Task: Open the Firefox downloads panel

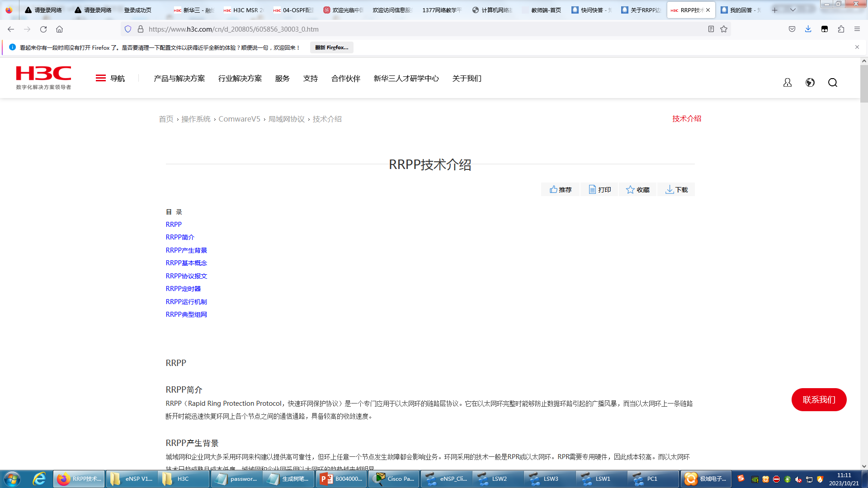Action: click(808, 29)
